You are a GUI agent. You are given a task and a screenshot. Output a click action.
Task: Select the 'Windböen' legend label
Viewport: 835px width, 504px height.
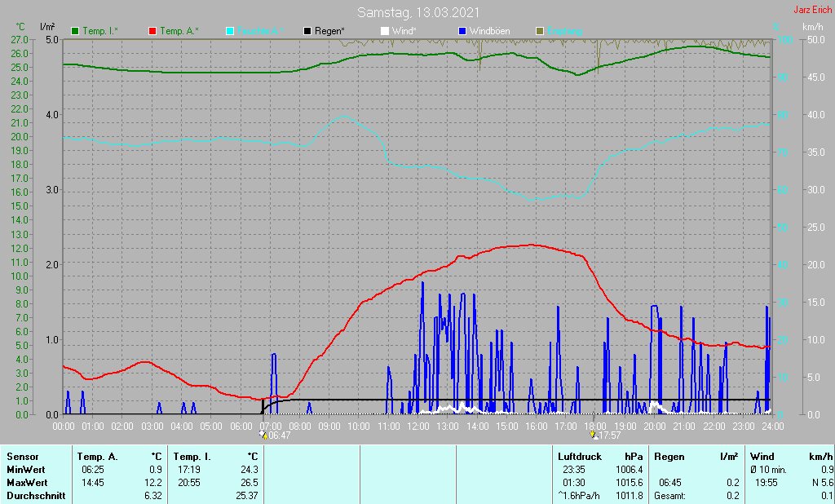click(x=490, y=32)
